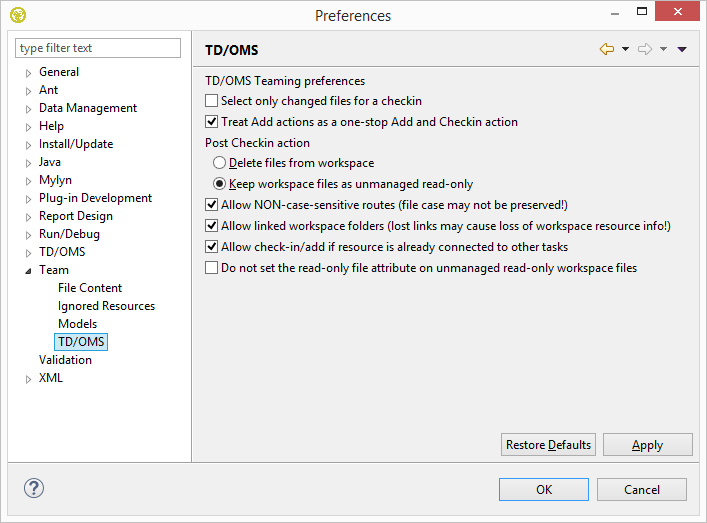The width and height of the screenshot is (707, 523).
Task: Open the preferences view menu triangle
Action: click(682, 49)
